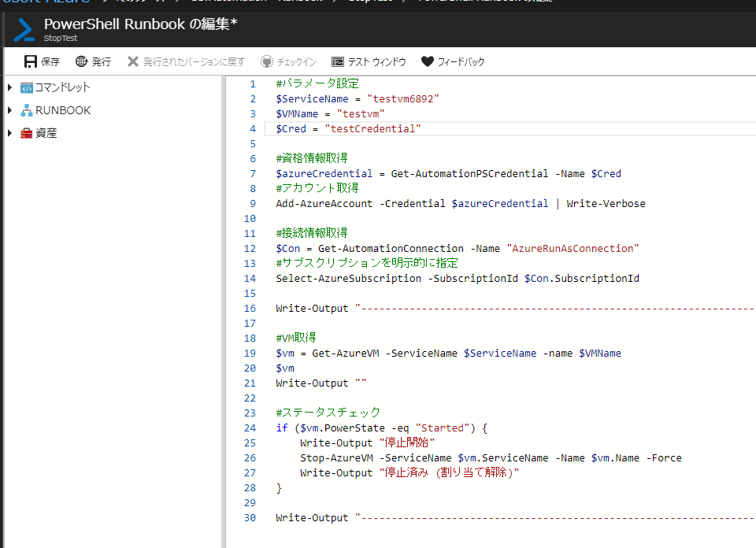Open the test window (テスト ウィンドウ) icon
The image size is (756, 548).
[x=338, y=61]
